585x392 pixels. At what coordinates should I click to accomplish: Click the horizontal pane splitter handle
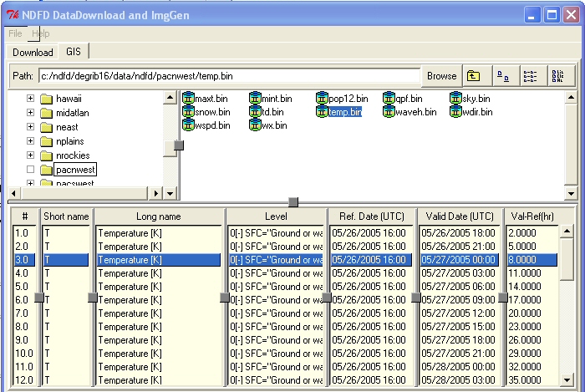point(293,202)
